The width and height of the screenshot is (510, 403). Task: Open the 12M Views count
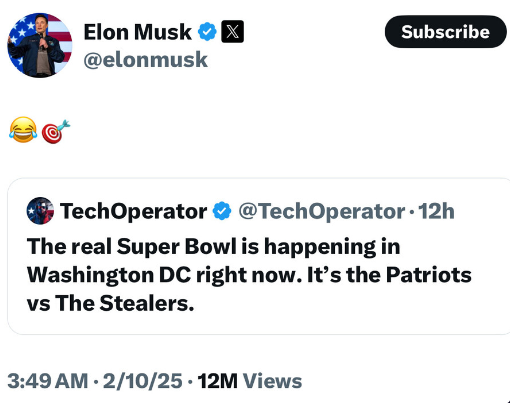250,381
